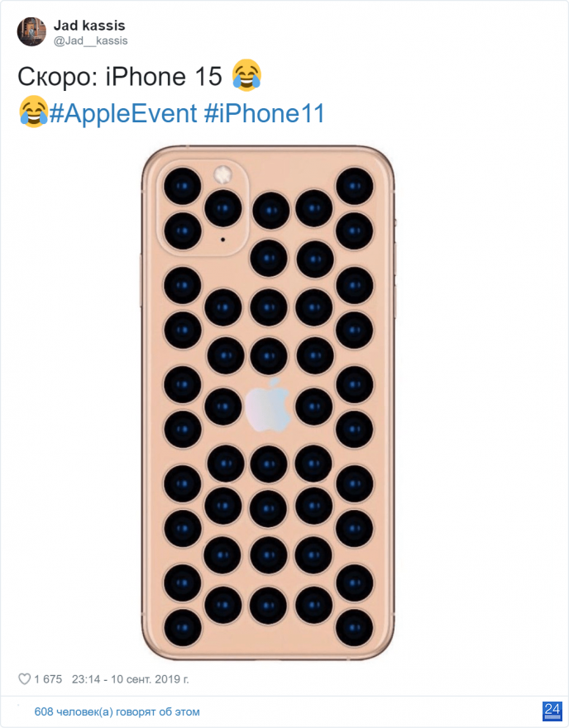Click the blue 24 logo badge
The image size is (569, 728).
pyautogui.click(x=552, y=711)
